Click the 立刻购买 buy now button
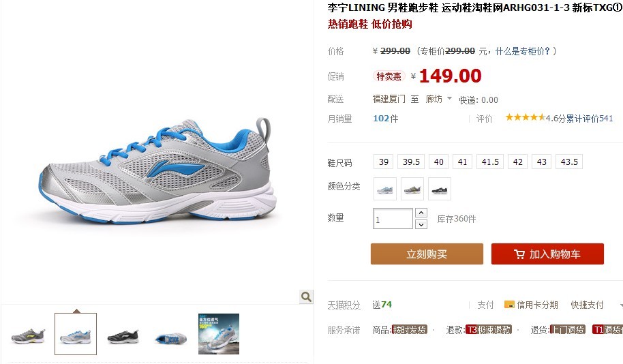Image resolution: width=623 pixels, height=364 pixels. coord(427,254)
